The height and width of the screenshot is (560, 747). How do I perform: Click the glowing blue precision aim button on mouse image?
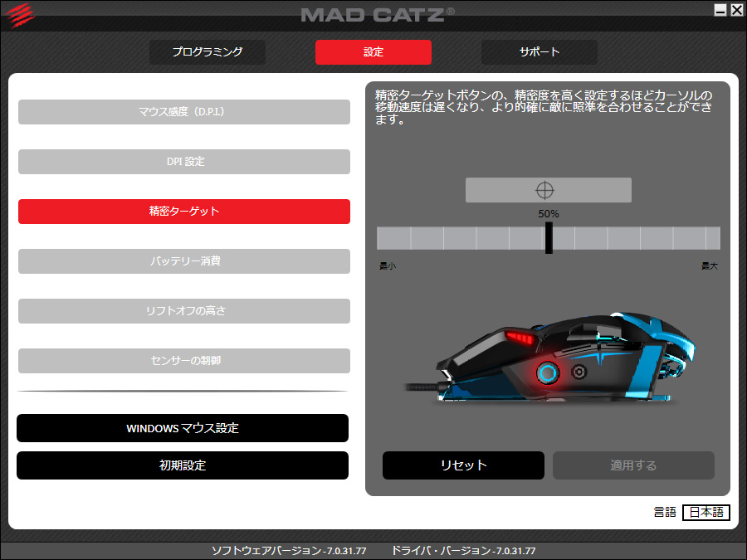click(x=548, y=373)
